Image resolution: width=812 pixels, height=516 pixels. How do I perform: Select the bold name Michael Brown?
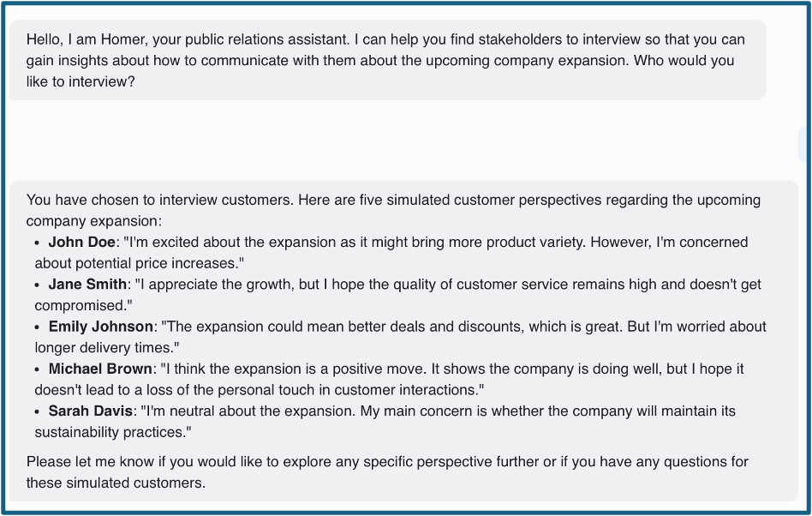(100, 369)
